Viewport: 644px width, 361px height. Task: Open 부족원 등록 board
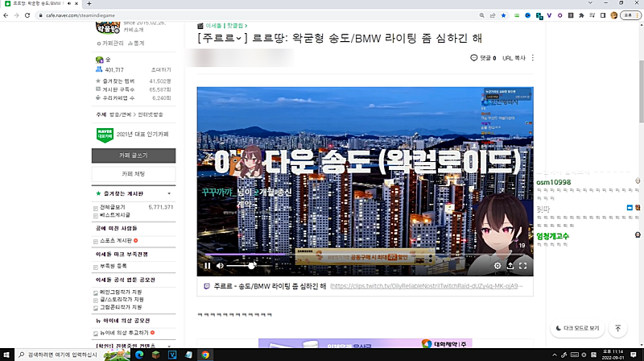[113, 266]
